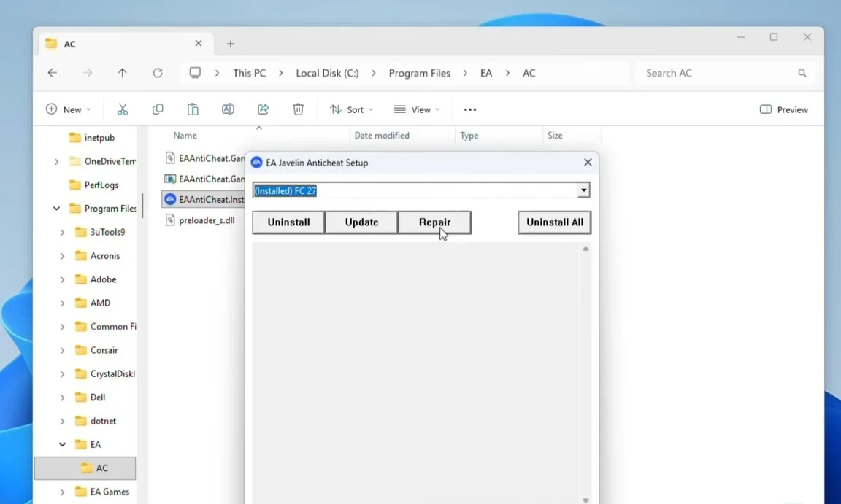Go up one folder level arrow
Viewport: 841px width, 504px height.
tap(123, 73)
